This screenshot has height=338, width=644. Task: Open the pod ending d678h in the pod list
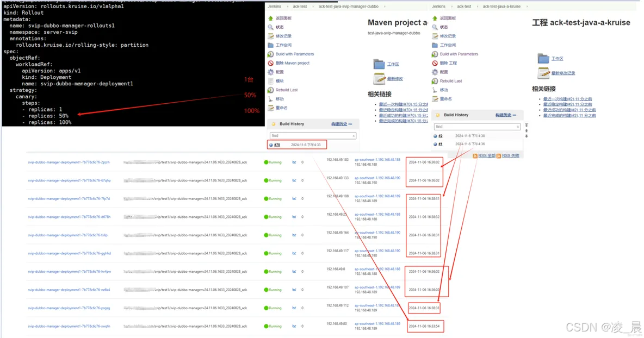coord(69,217)
